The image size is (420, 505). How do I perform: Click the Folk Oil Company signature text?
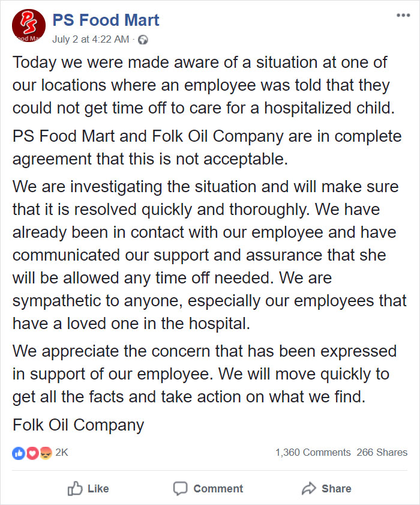pos(78,425)
